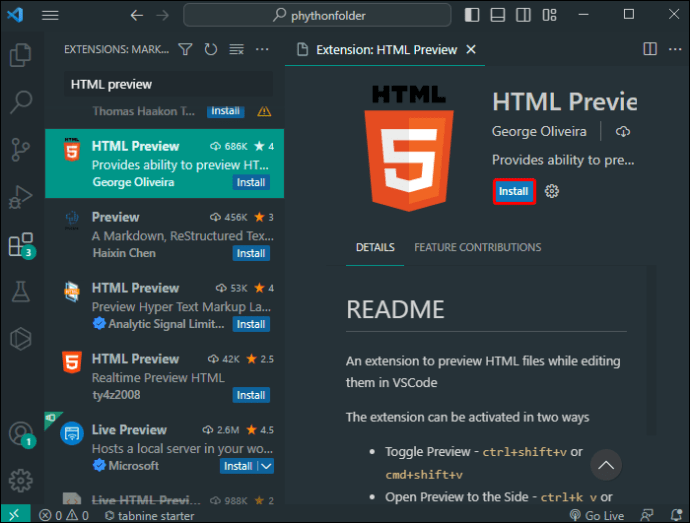
Task: Switch to the DETAILS tab
Action: (375, 247)
